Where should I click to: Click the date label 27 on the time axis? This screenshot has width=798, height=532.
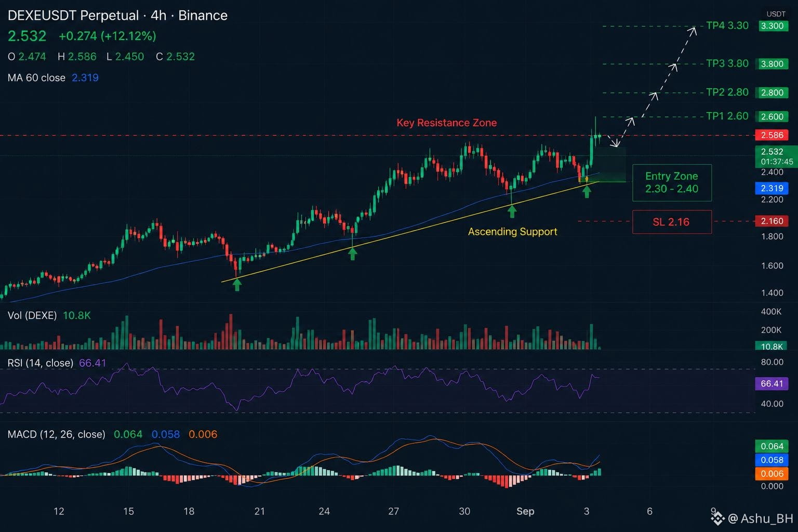pos(394,511)
